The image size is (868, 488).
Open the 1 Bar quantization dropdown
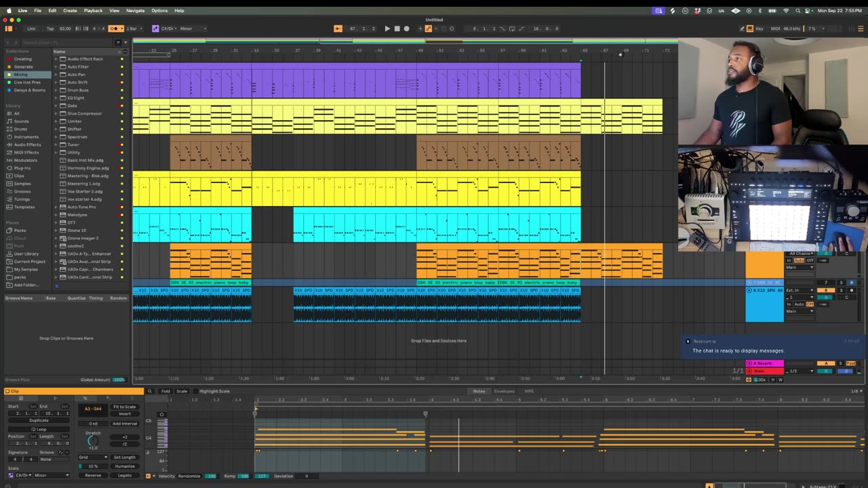point(132,28)
